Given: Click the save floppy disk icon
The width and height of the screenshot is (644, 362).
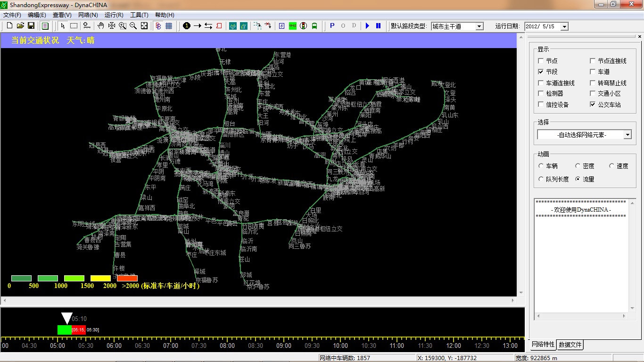Looking at the screenshot, I should click(31, 26).
